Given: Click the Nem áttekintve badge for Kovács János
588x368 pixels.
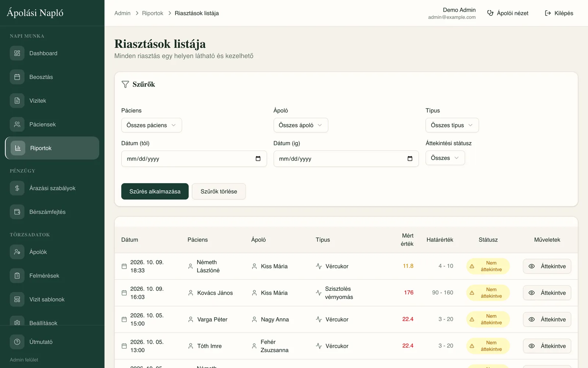Looking at the screenshot, I should point(488,293).
